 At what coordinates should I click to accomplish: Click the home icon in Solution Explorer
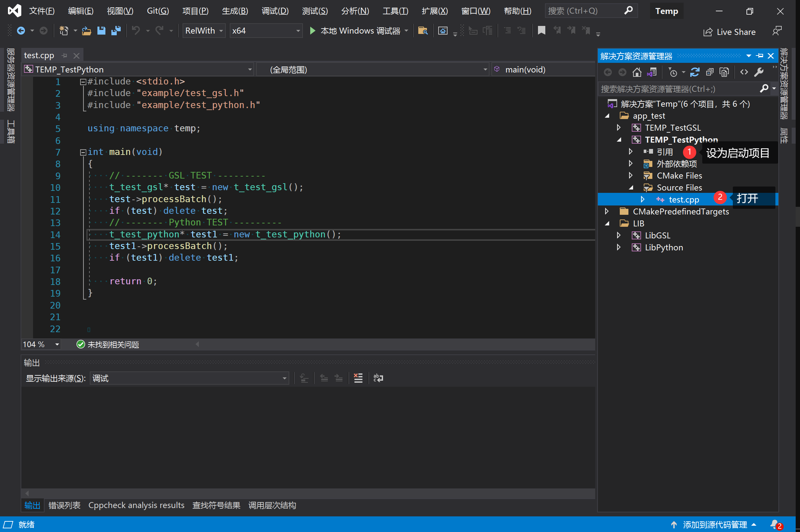637,72
